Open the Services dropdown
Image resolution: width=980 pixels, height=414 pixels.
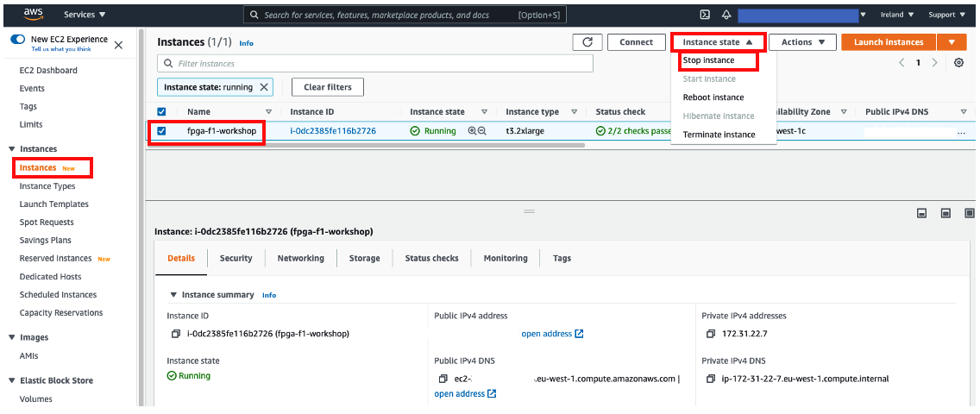coord(85,15)
